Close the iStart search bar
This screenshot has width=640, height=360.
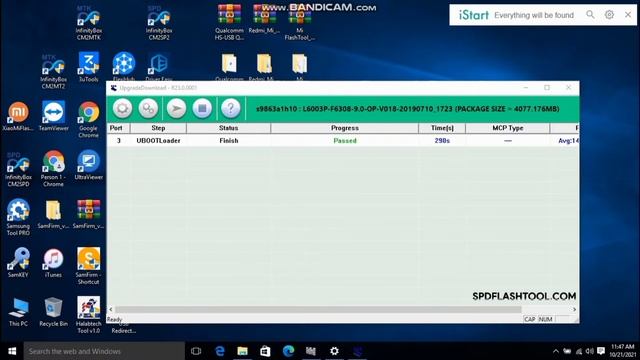tap(628, 15)
